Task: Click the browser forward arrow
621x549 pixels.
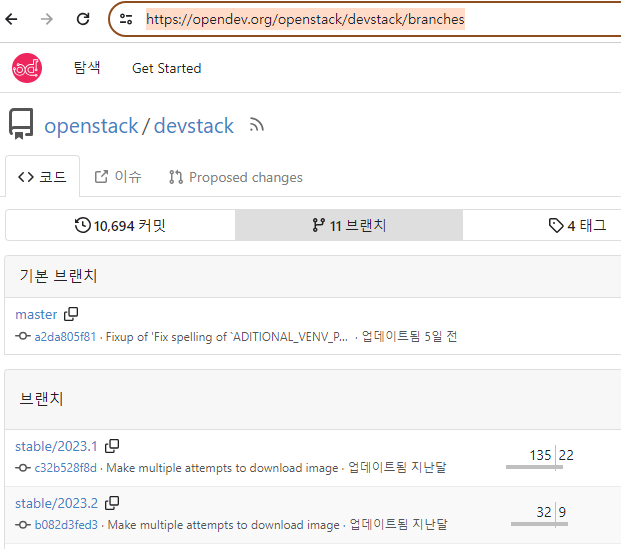Action: (x=47, y=19)
